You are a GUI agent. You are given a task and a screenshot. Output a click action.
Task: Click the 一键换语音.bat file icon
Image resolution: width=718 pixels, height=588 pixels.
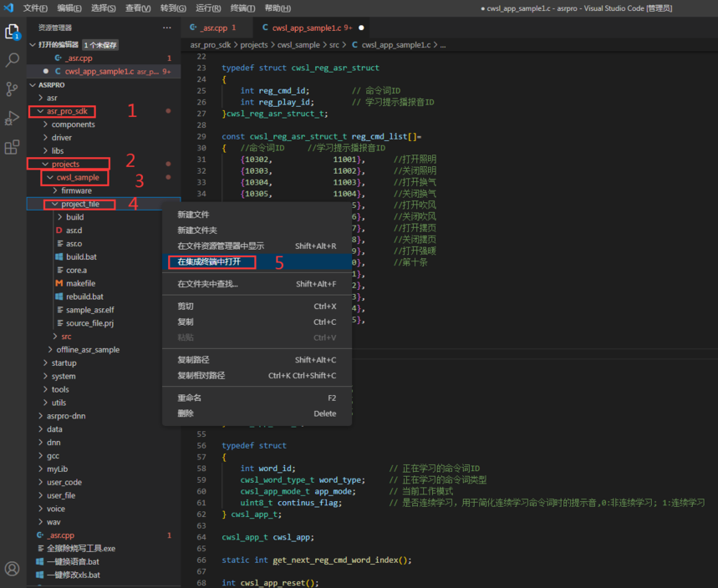click(x=40, y=561)
